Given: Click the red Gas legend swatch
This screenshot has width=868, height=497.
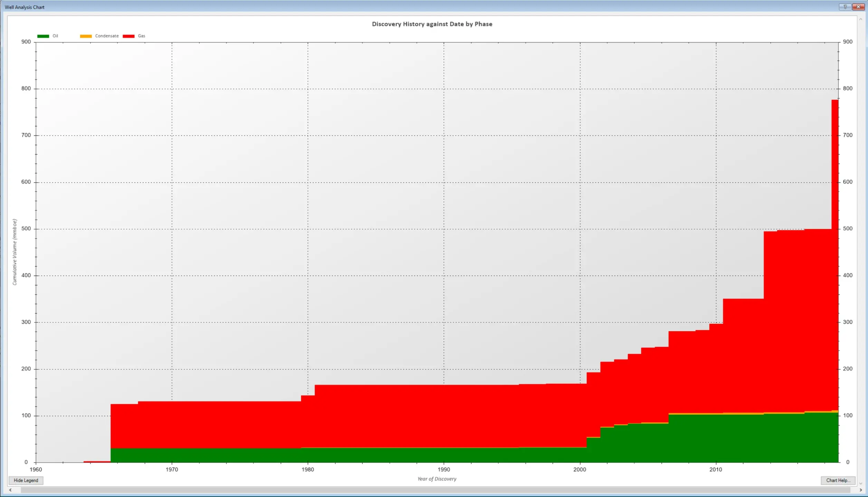Looking at the screenshot, I should pyautogui.click(x=128, y=36).
